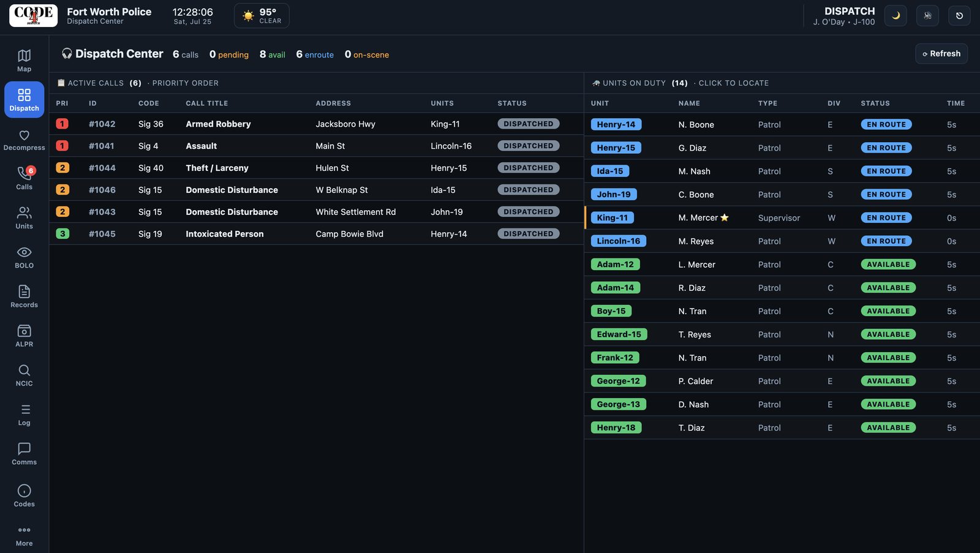This screenshot has width=980, height=553.
Task: Select the Armed Robbery call row
Action: (316, 124)
